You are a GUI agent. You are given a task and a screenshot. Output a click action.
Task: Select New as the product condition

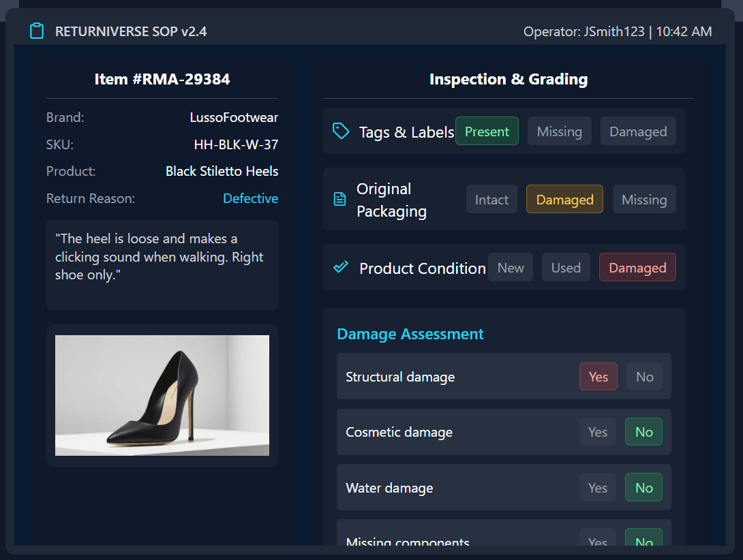pos(511,267)
